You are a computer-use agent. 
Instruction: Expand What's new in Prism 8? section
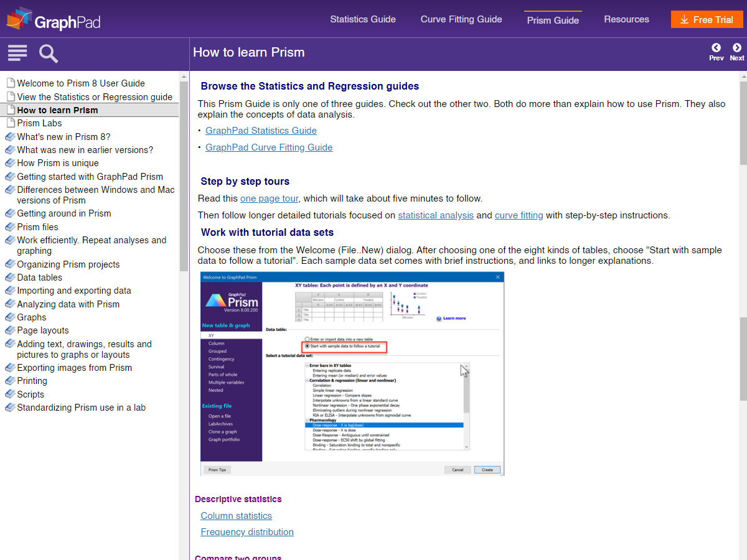[63, 137]
